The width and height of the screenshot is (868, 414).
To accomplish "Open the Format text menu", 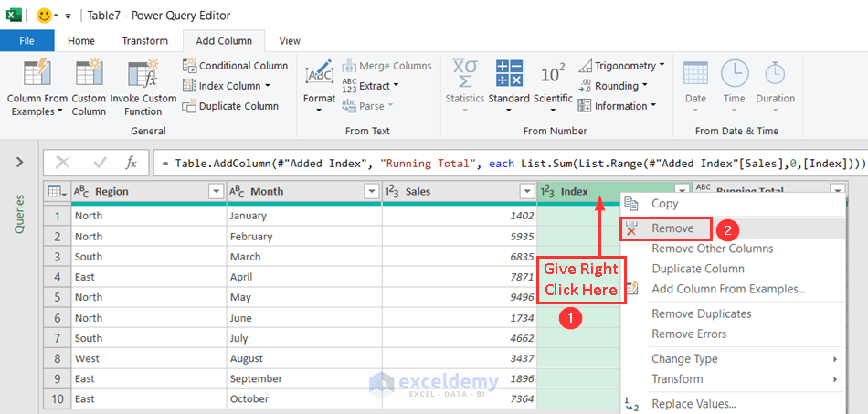I will tap(319, 86).
